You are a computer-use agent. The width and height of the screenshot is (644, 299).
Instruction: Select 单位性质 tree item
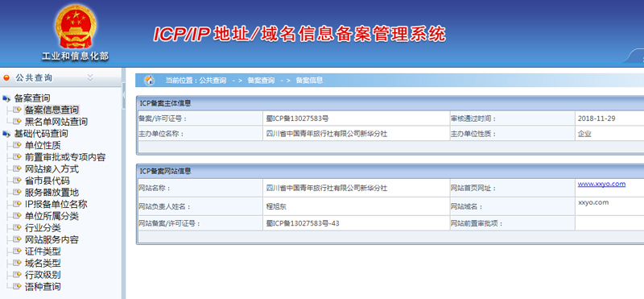(43, 145)
